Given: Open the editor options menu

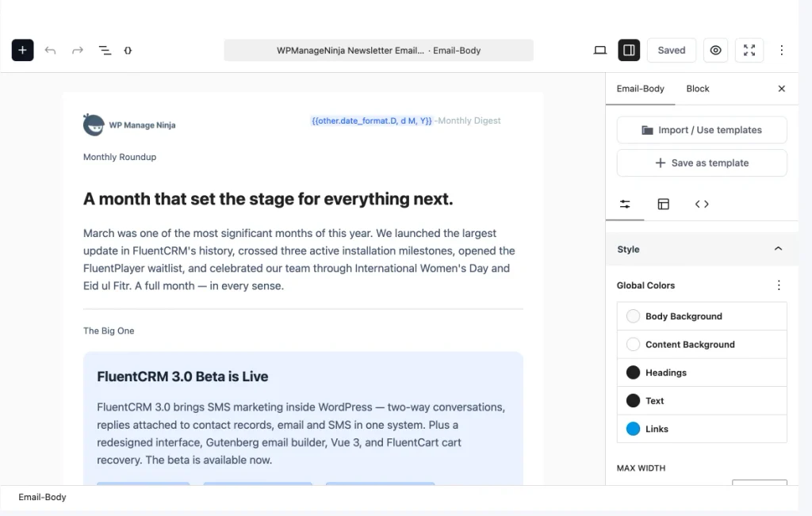Looking at the screenshot, I should pyautogui.click(x=781, y=50).
